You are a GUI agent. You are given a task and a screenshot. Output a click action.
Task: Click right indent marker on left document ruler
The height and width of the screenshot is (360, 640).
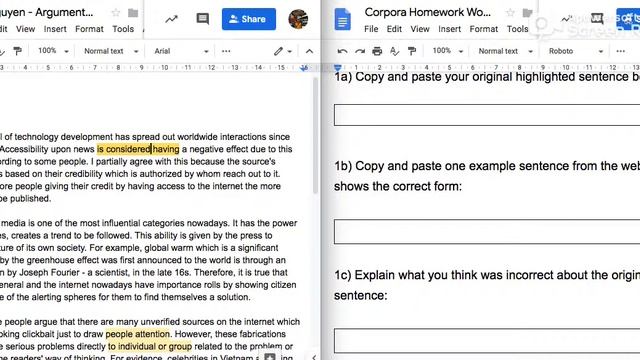click(x=304, y=68)
